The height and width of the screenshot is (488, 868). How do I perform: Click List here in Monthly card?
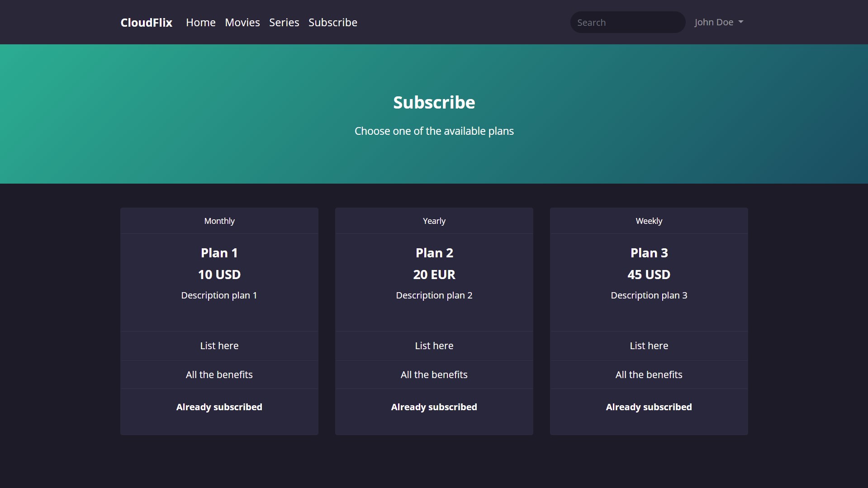[x=219, y=346]
